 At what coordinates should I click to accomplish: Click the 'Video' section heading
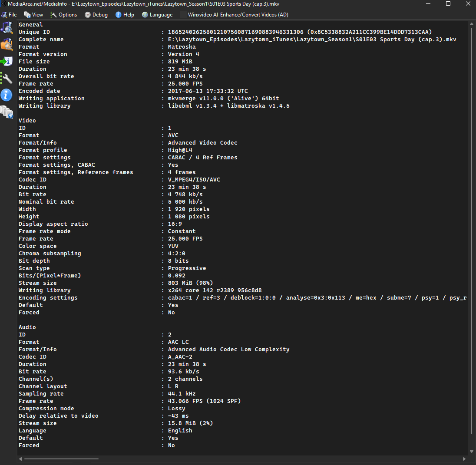[27, 121]
